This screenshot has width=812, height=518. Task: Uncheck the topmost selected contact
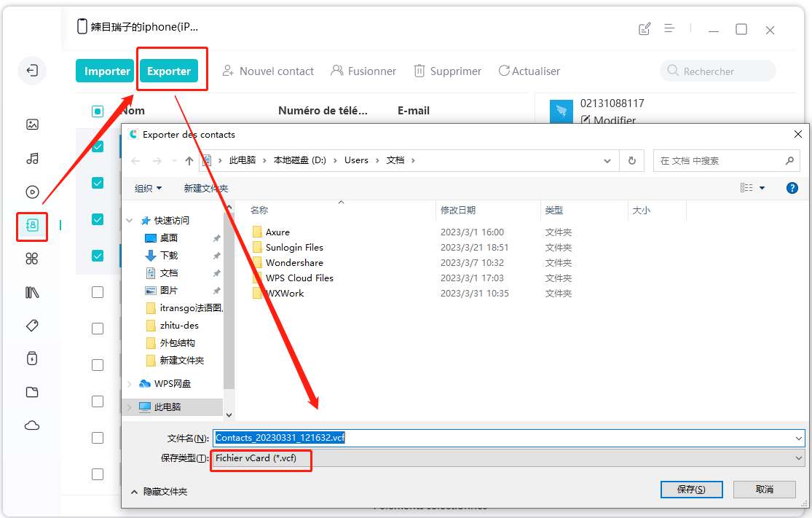pos(97,146)
